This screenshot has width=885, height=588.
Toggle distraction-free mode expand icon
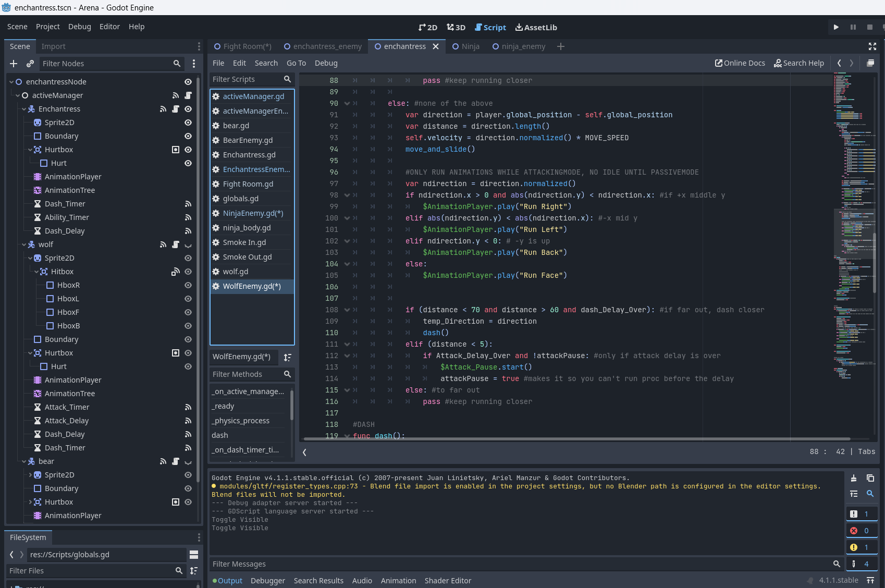pyautogui.click(x=872, y=46)
